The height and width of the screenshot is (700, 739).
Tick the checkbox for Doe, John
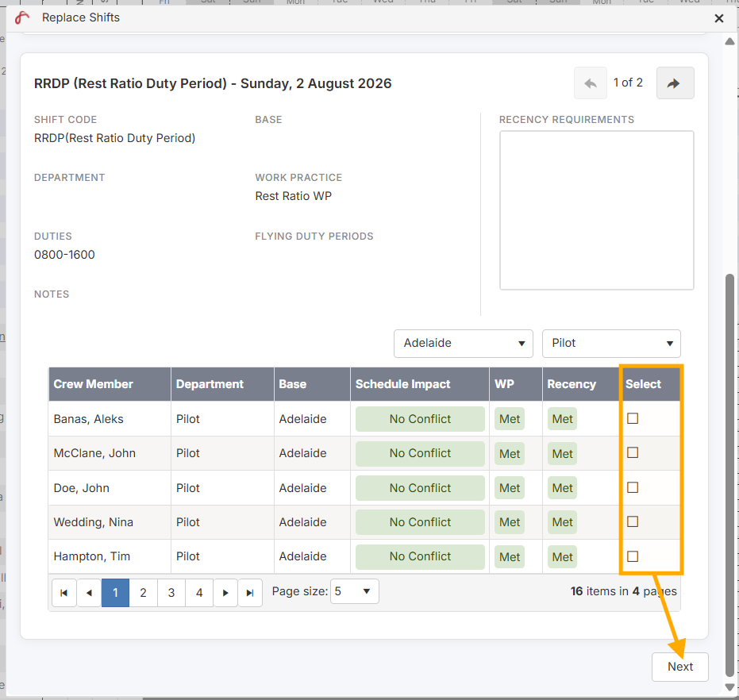click(633, 487)
